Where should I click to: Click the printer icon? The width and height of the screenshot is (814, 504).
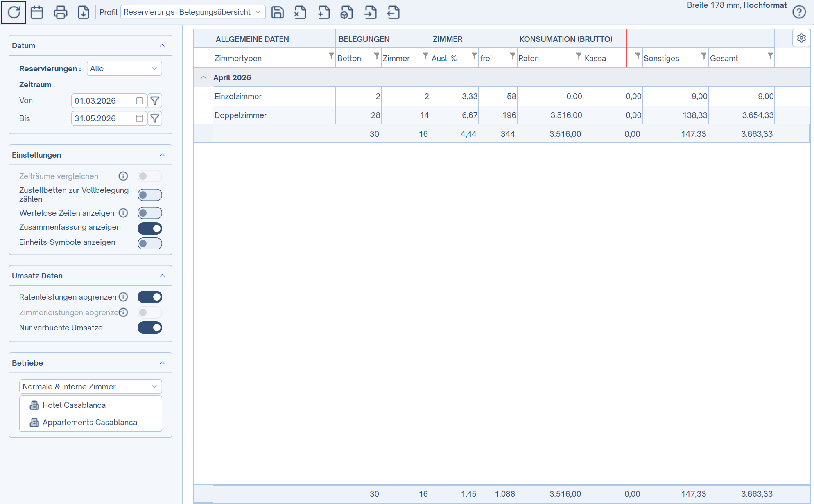point(60,12)
